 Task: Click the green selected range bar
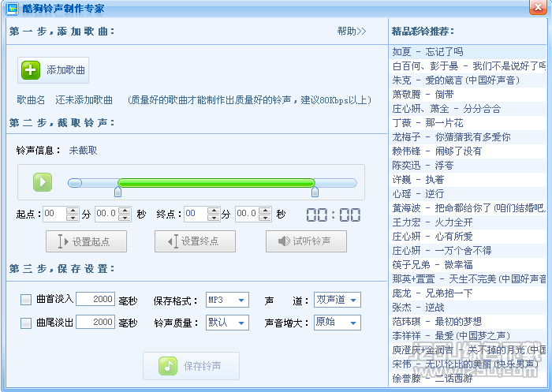coord(216,183)
